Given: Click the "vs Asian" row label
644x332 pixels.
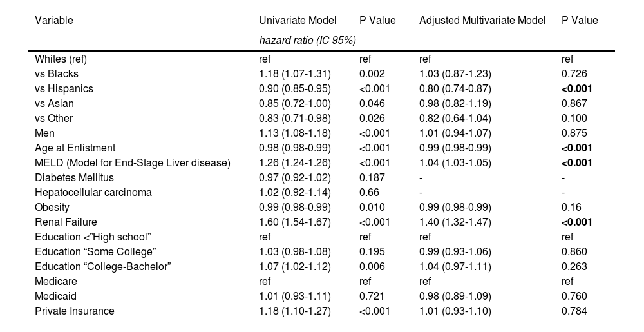Looking at the screenshot, I should pyautogui.click(x=54, y=103).
